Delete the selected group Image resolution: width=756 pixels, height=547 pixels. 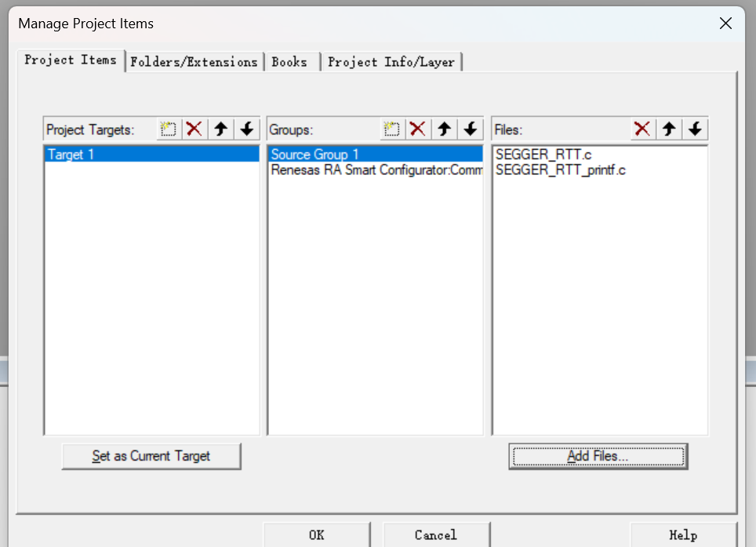click(418, 129)
